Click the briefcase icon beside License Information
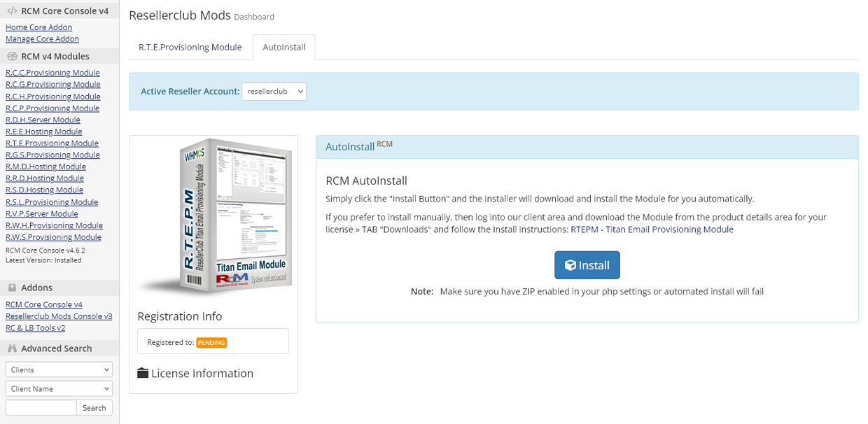 (143, 373)
